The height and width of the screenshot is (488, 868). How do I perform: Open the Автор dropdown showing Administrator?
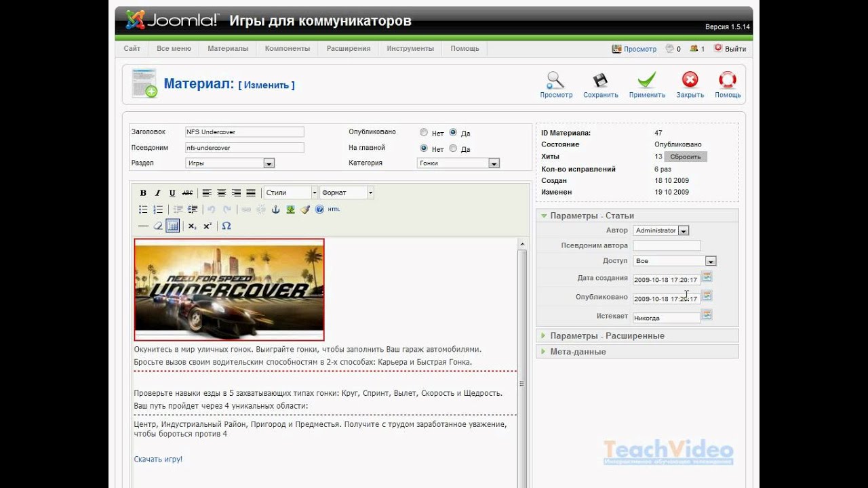click(x=661, y=230)
